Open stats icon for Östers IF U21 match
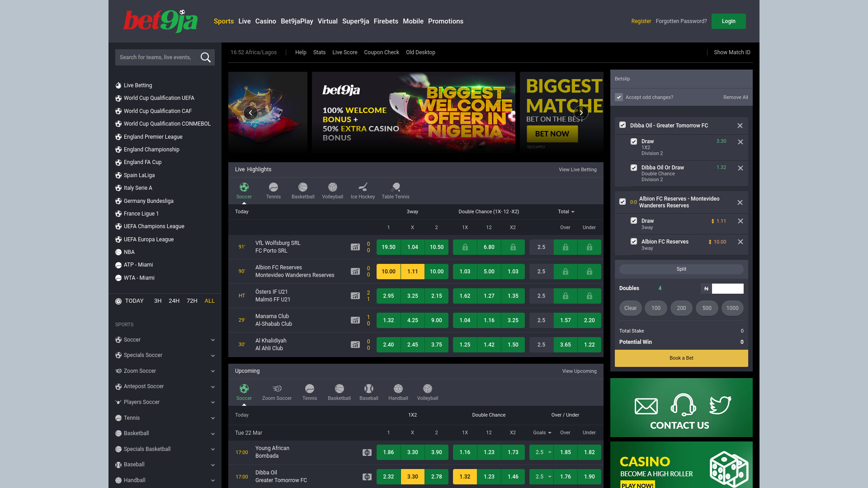Screen dimensions: 868x488 click(355, 296)
